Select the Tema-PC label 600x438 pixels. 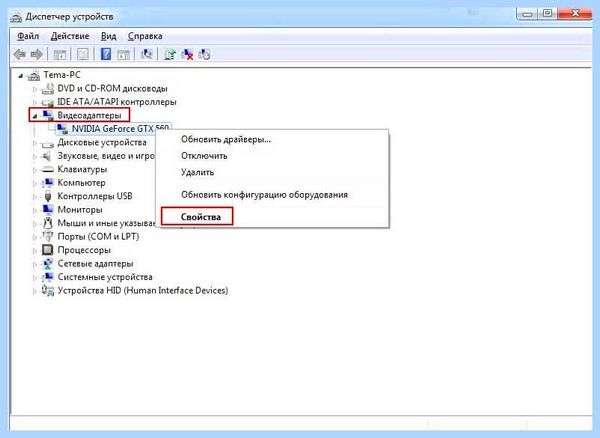tap(62, 75)
